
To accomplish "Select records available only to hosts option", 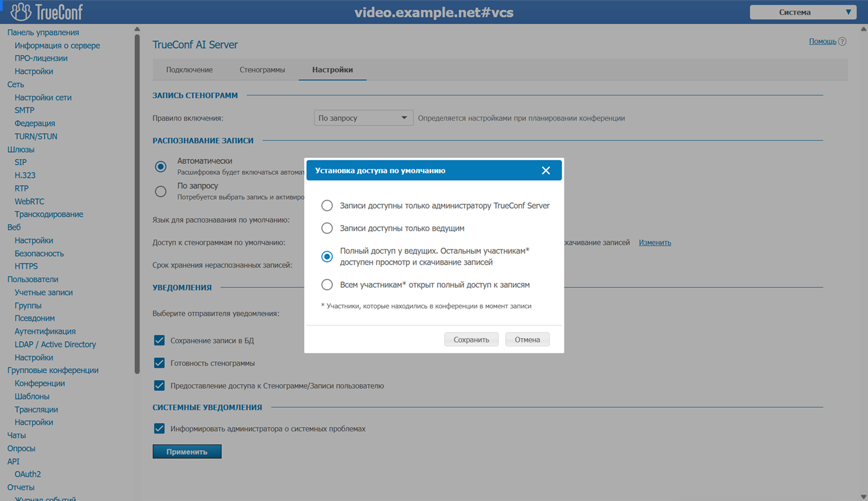I will pos(327,228).
